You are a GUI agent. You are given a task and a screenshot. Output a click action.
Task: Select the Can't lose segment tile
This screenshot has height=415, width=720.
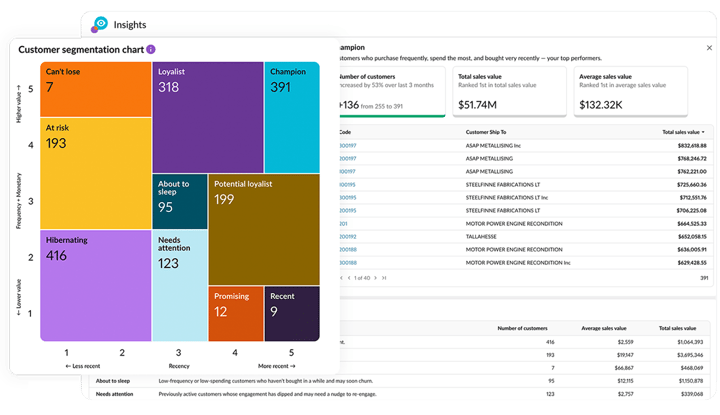(96, 89)
